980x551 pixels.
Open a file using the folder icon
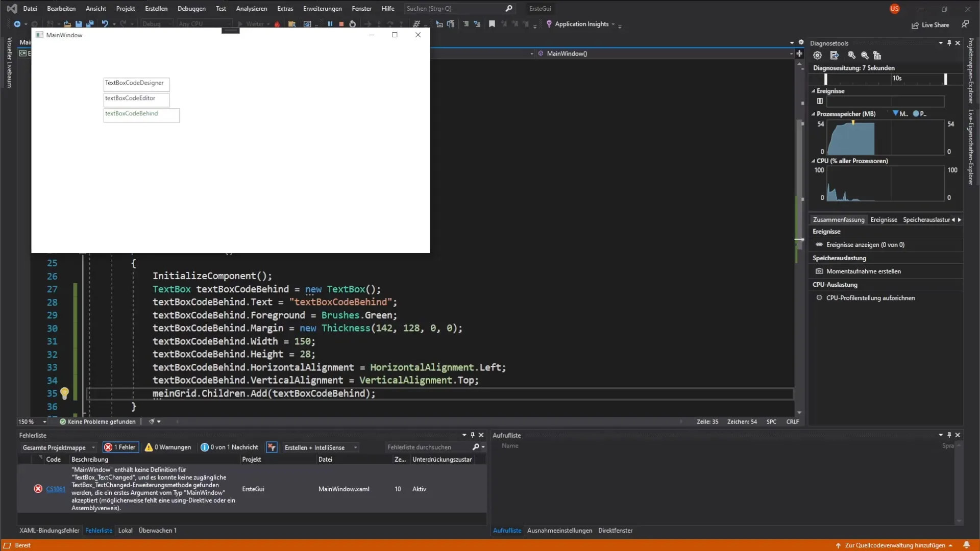(x=67, y=24)
